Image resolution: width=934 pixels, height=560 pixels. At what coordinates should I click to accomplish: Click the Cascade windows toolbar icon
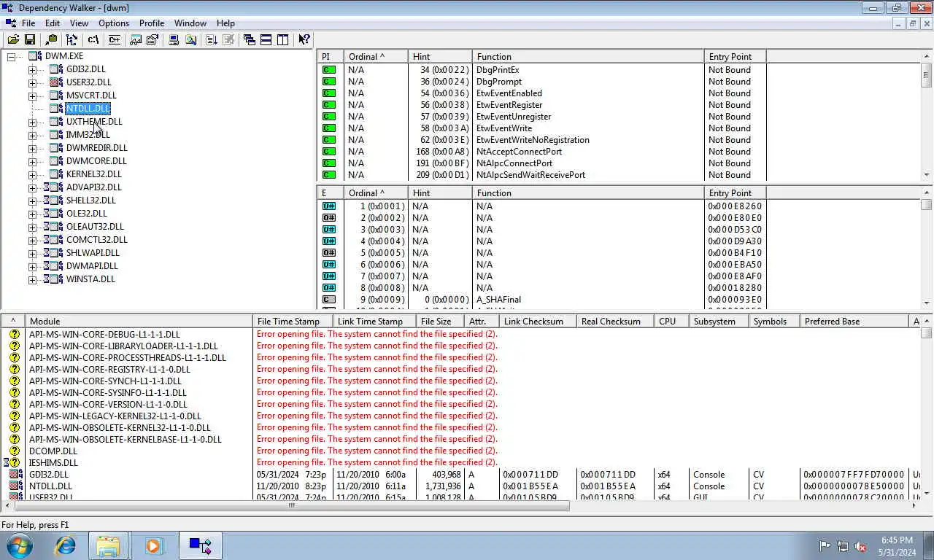point(250,40)
